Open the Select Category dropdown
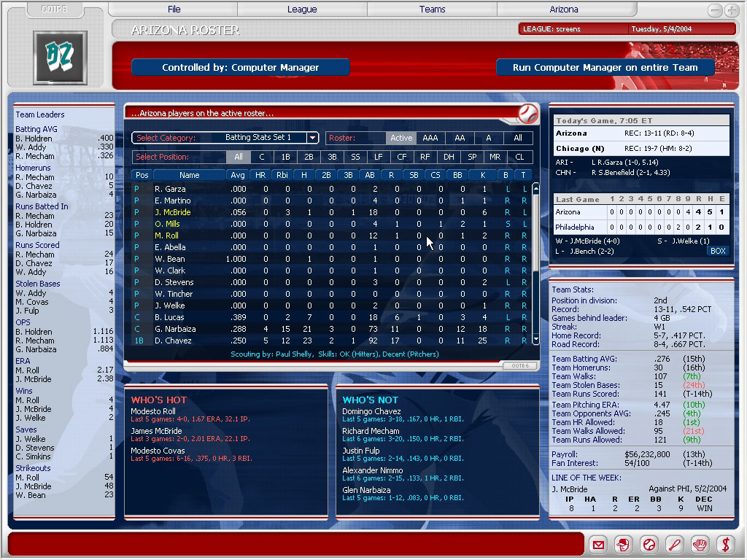 (x=312, y=138)
